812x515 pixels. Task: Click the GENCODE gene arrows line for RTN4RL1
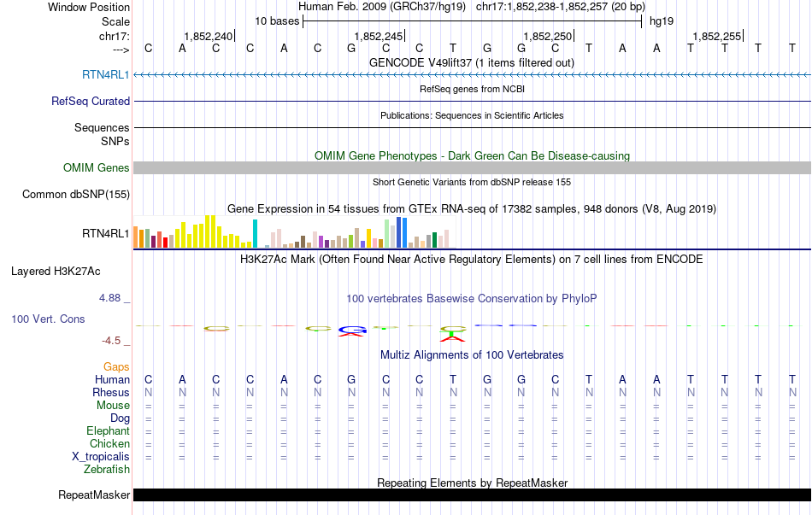point(472,75)
